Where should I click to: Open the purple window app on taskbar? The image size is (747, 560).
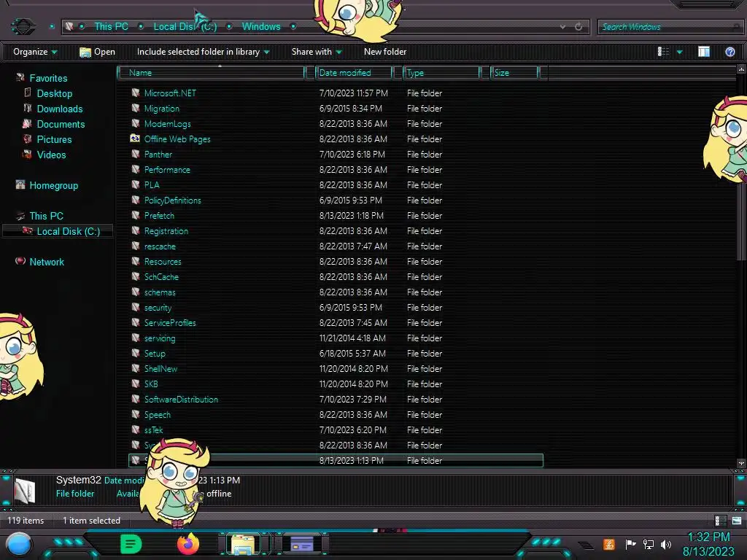[x=301, y=544]
